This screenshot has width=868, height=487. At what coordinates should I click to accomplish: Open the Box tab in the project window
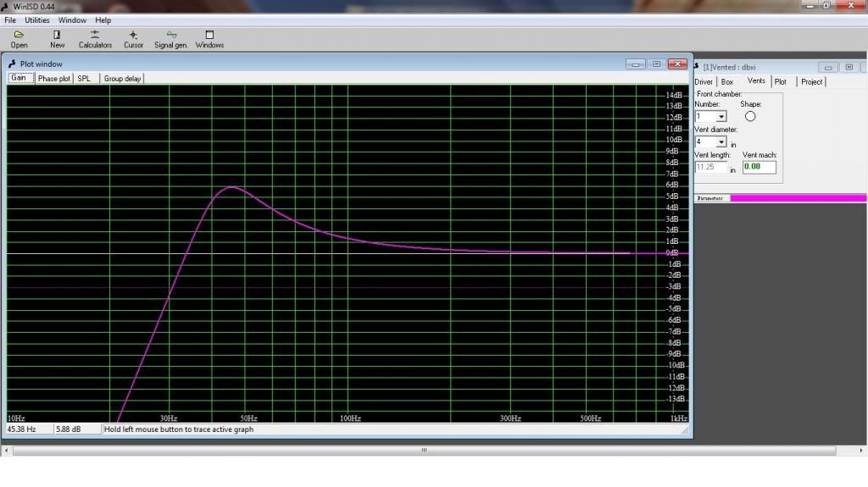tap(726, 82)
